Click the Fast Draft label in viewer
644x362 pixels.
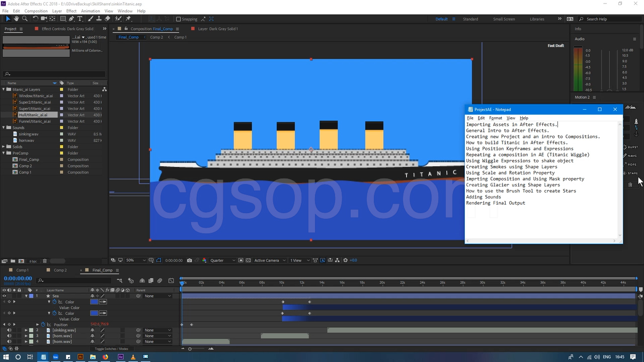tap(556, 46)
